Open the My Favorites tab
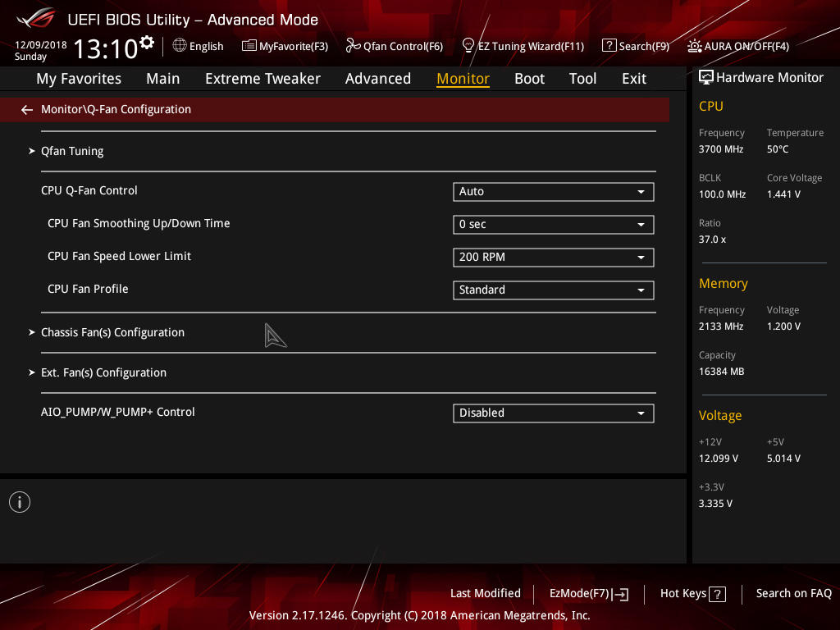This screenshot has height=630, width=840. pyautogui.click(x=79, y=79)
